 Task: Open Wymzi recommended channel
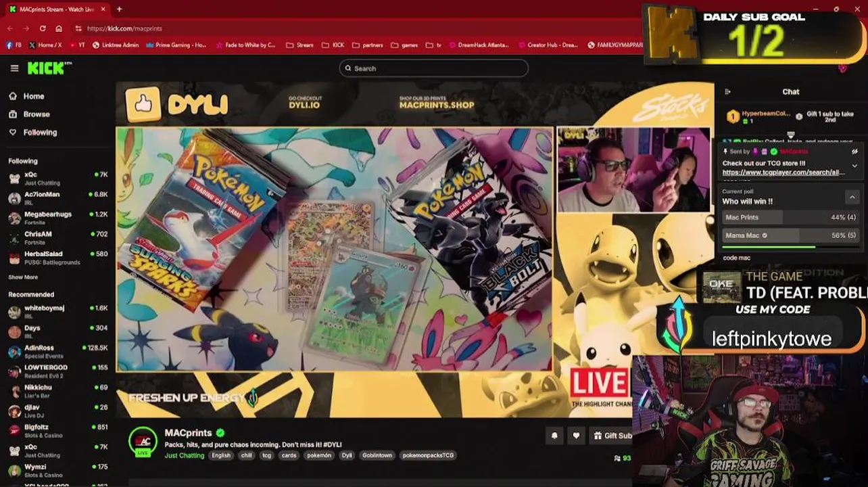[58, 470]
